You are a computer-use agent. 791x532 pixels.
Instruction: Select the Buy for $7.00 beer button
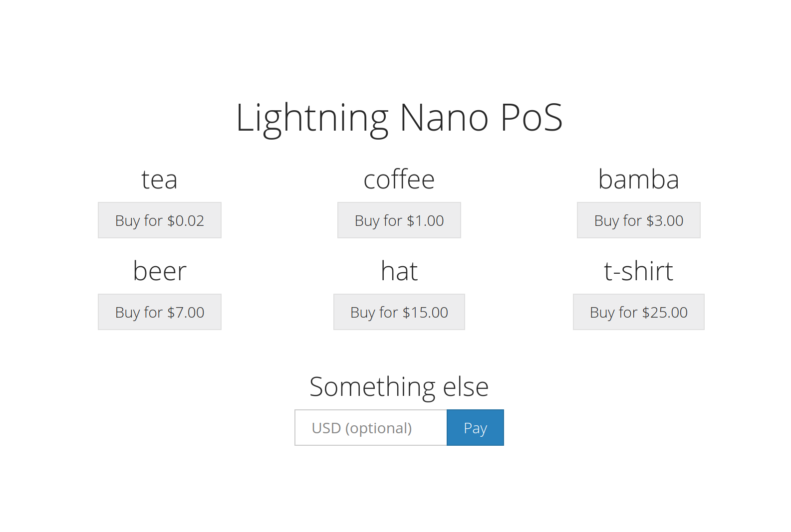click(160, 312)
